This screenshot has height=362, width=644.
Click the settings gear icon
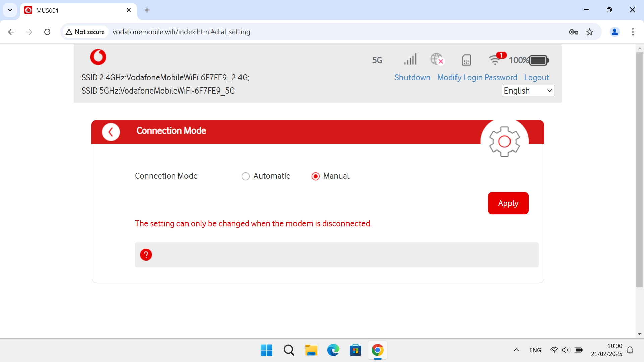pyautogui.click(x=504, y=141)
